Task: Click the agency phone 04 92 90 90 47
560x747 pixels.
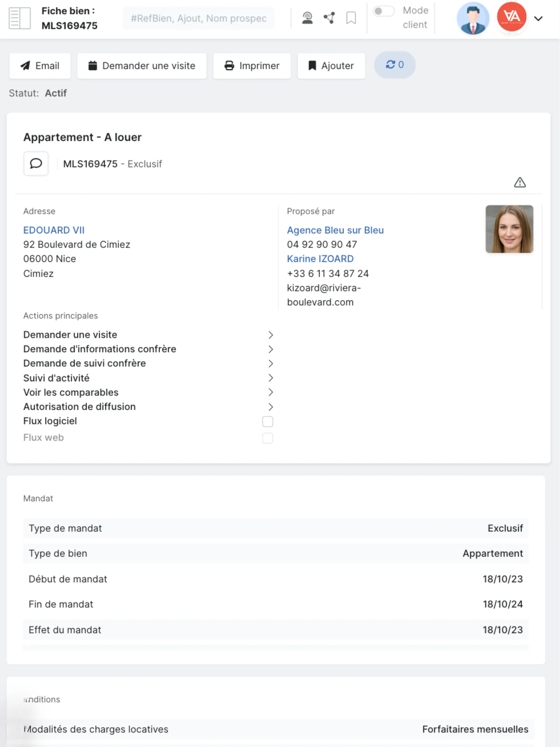Action: pyautogui.click(x=322, y=244)
